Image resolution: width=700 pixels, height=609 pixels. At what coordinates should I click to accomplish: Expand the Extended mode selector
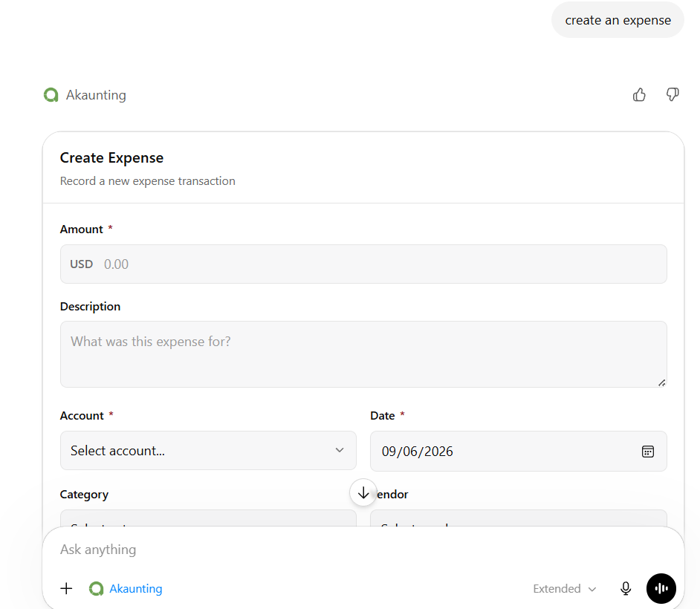click(x=564, y=589)
